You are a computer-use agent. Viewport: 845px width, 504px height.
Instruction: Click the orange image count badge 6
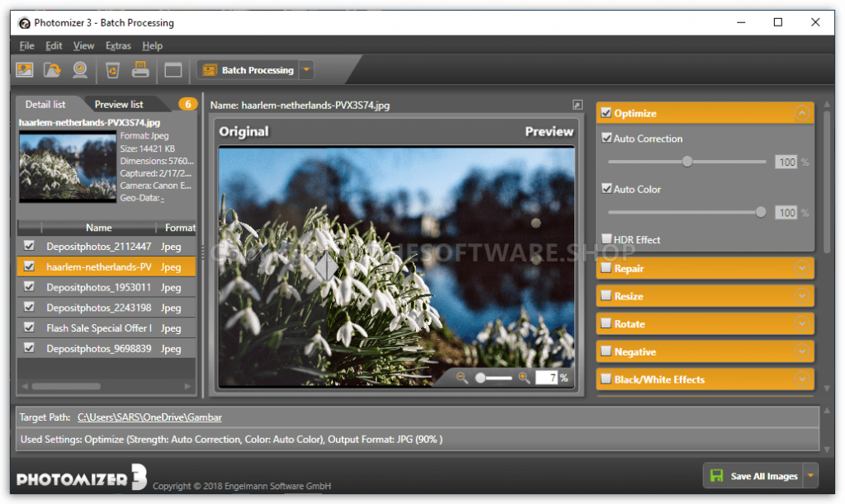tap(187, 104)
